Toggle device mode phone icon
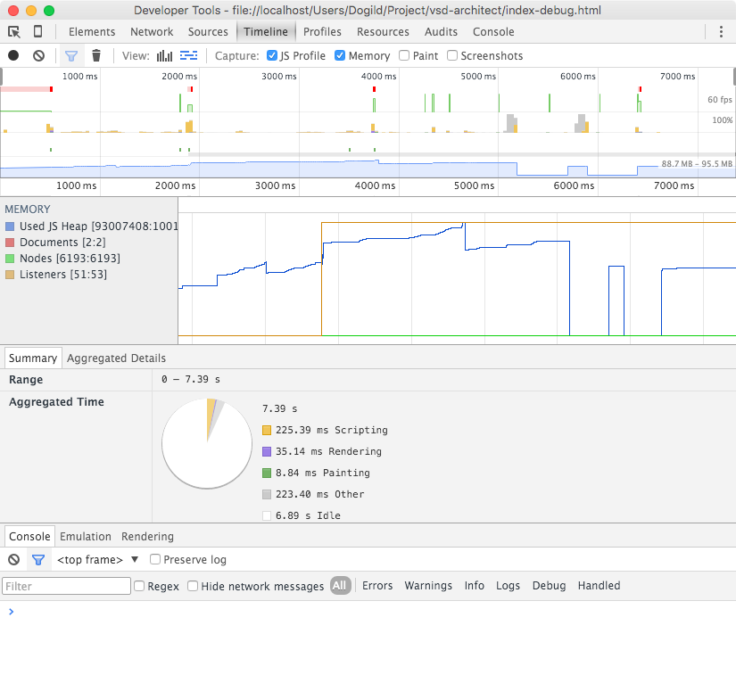The image size is (736, 700). pyautogui.click(x=38, y=31)
